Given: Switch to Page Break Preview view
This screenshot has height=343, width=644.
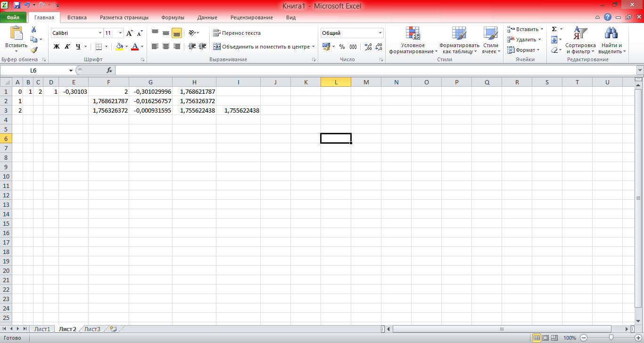Looking at the screenshot, I should click(554, 338).
